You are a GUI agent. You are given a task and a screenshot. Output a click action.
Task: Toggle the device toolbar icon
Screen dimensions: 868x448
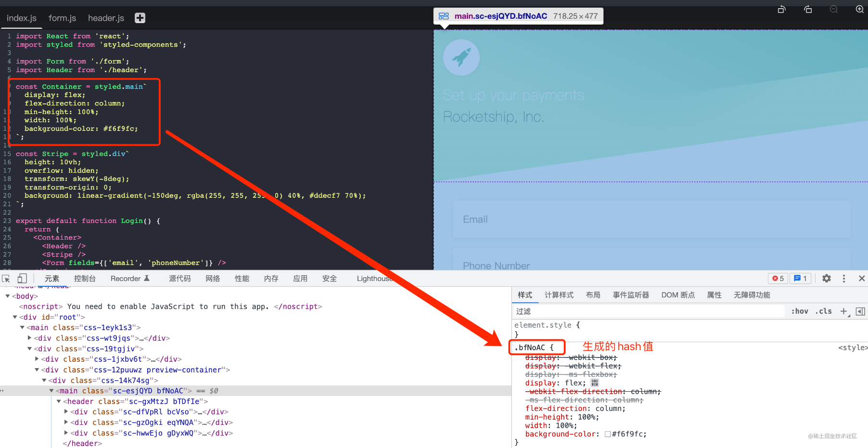coord(22,279)
